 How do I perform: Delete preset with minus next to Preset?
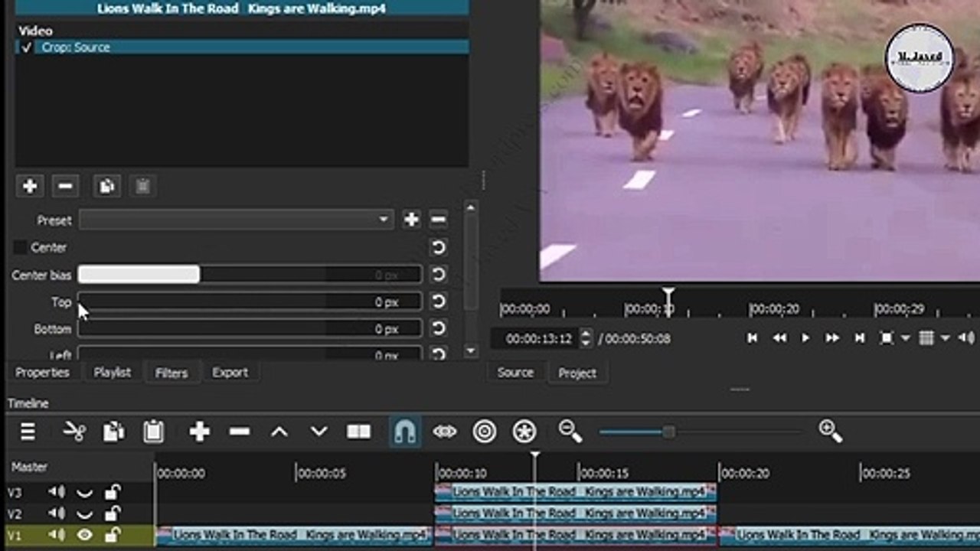(x=438, y=220)
